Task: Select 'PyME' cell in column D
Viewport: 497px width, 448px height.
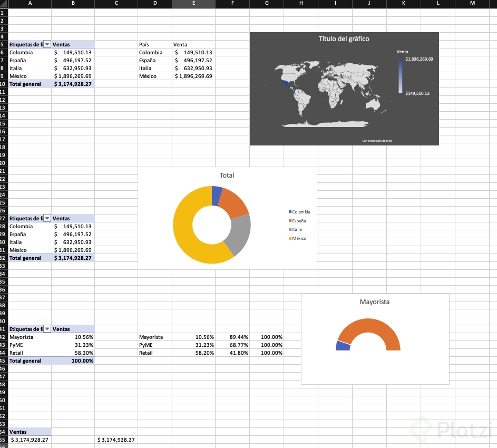Action: [x=155, y=345]
